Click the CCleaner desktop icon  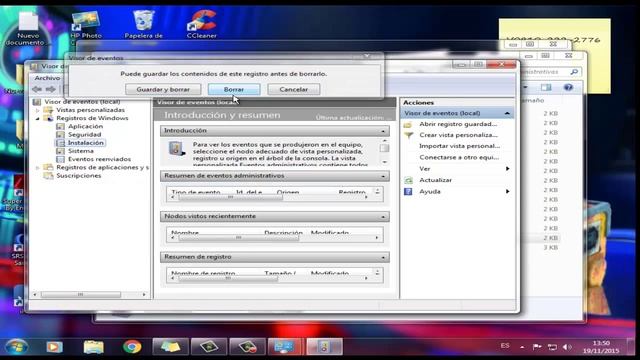[x=202, y=24]
